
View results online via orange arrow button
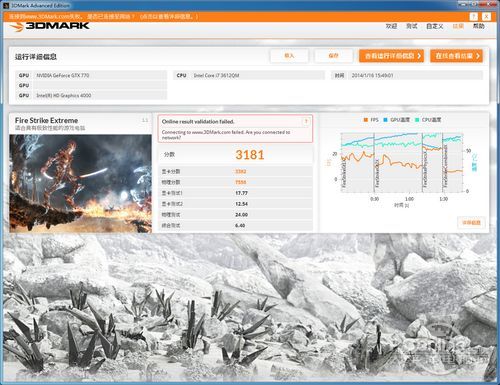point(456,56)
